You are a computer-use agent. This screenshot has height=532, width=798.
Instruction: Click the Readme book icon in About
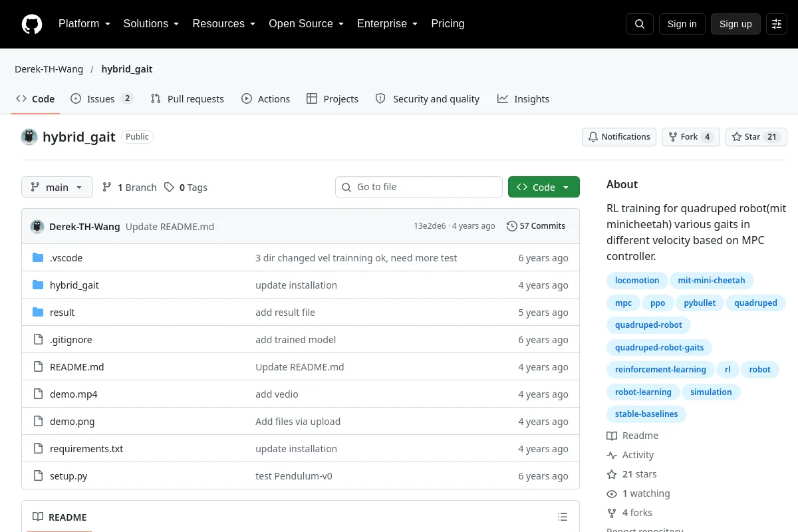(x=612, y=436)
